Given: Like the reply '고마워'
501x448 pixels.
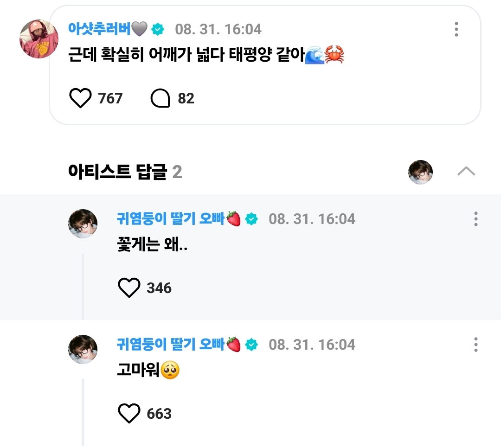Looking at the screenshot, I should (x=129, y=413).
